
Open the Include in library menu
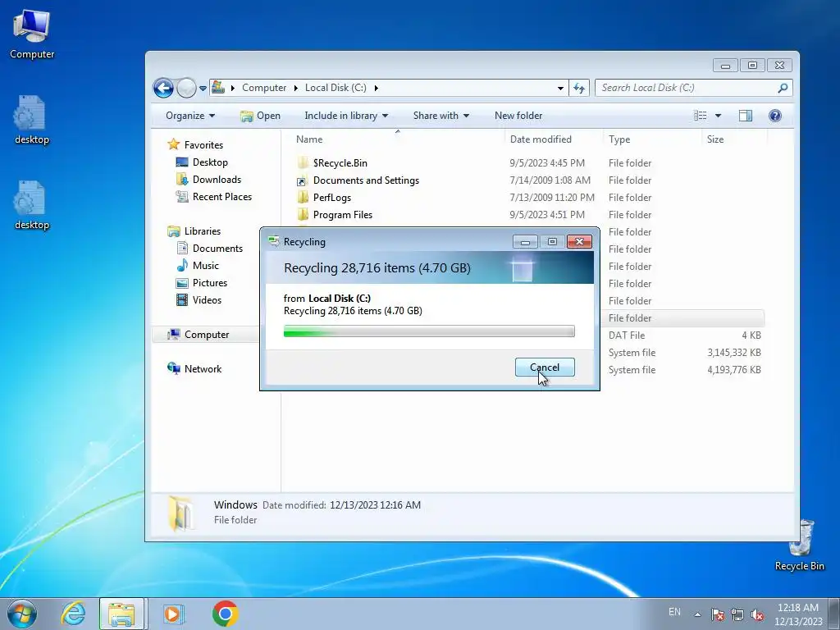point(346,116)
